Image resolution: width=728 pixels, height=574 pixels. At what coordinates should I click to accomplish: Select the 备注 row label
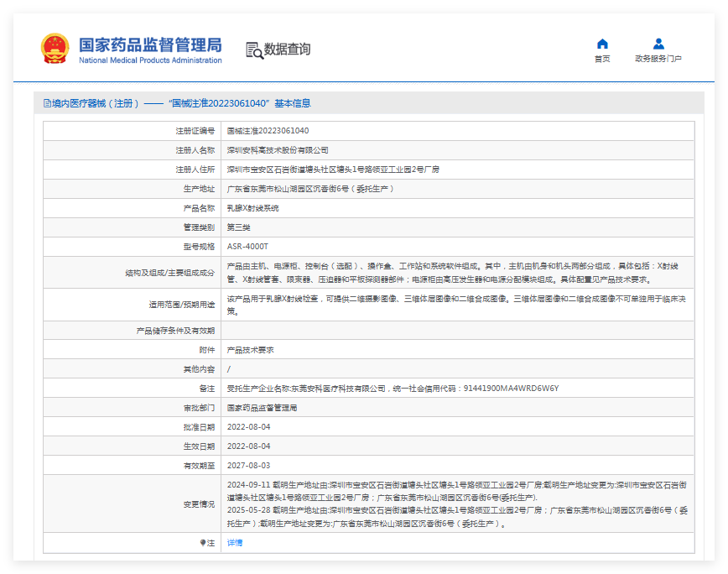coord(207,389)
